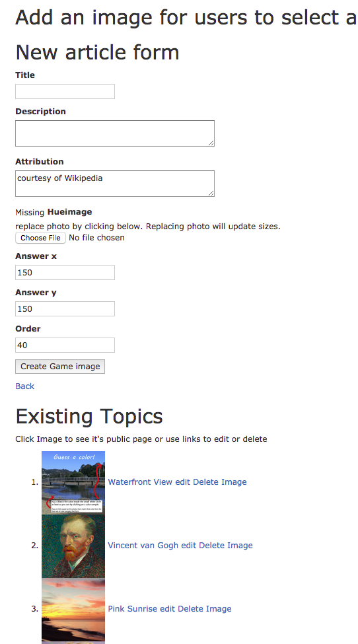This screenshot has width=358, height=644.
Task: Open the Waterfront View thumbnail
Action: [x=73, y=483]
